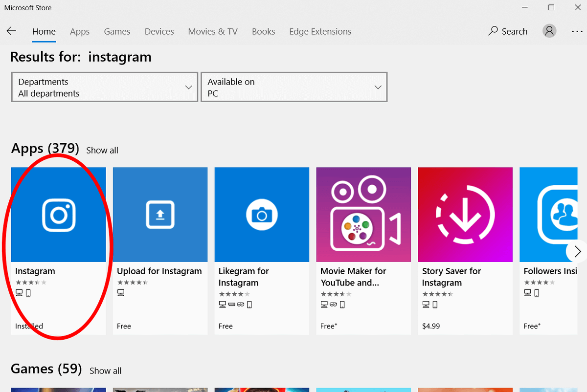Show all Apps results
This screenshot has height=392, width=587.
tap(102, 151)
